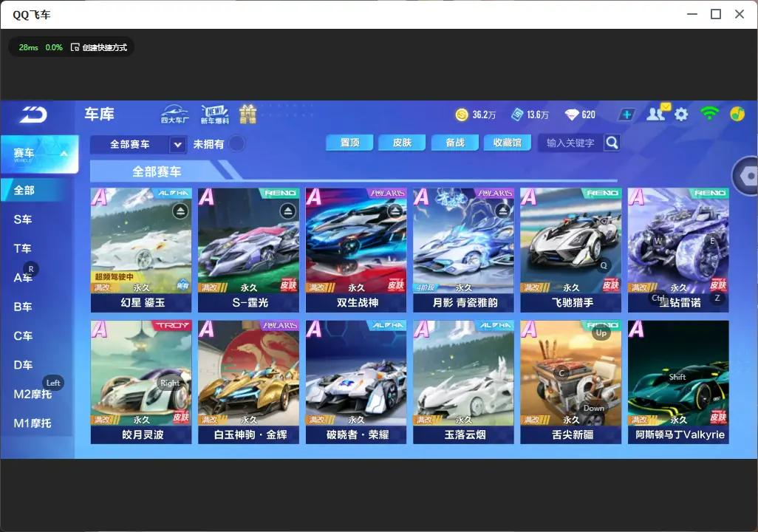
Task: Click the 皮肤 badge on S-霆光 card
Action: [x=288, y=285]
